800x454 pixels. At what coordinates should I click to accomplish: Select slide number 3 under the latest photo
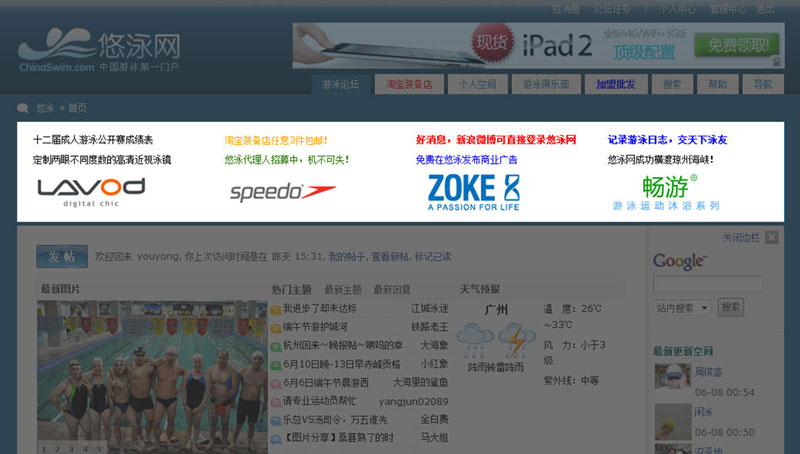pos(71,449)
